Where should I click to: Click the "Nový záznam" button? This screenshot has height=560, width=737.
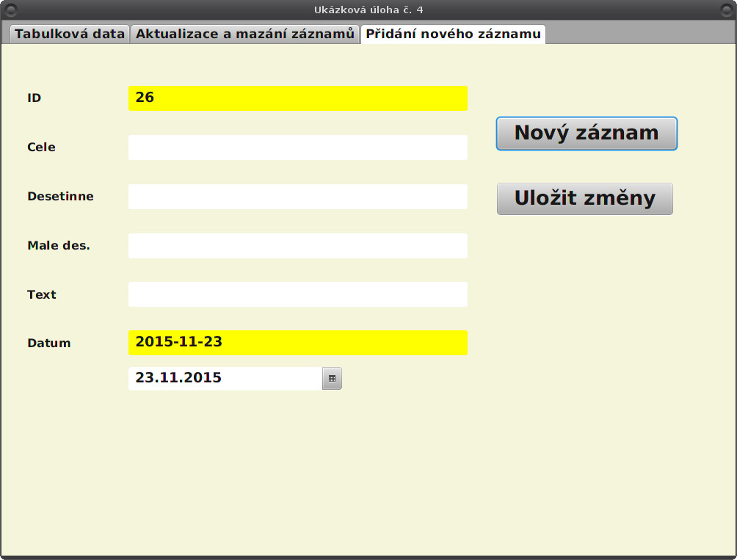point(587,133)
